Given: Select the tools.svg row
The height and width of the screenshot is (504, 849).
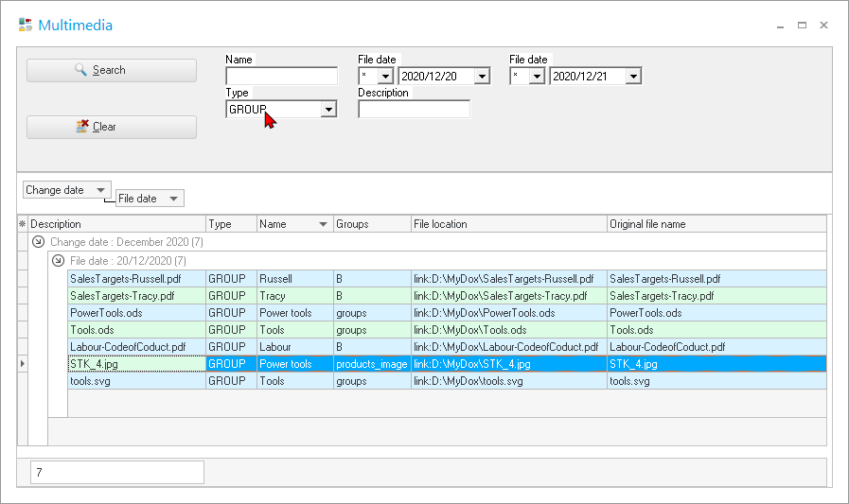Looking at the screenshot, I should (136, 381).
